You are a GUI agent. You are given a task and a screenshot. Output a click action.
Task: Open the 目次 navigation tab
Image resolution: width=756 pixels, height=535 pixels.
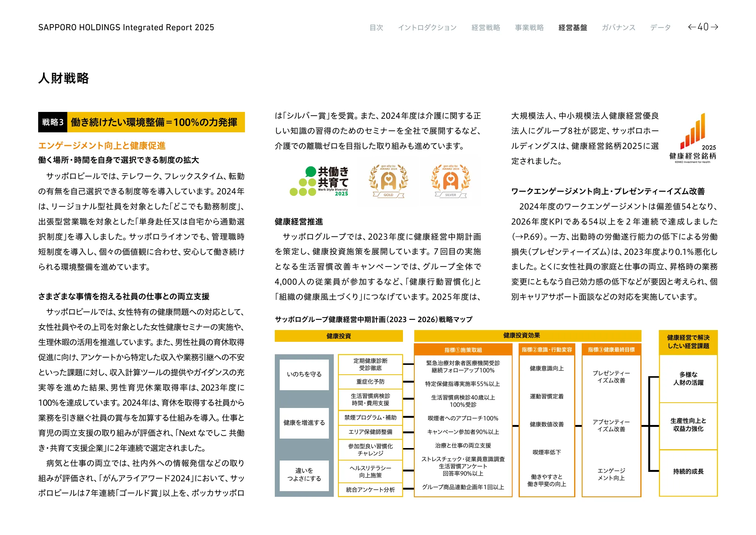pos(376,28)
